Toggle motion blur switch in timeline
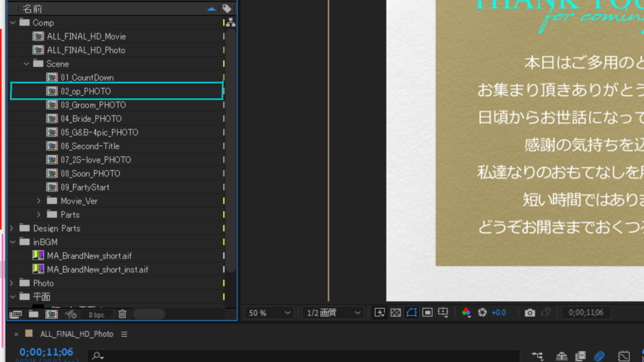 point(599,356)
